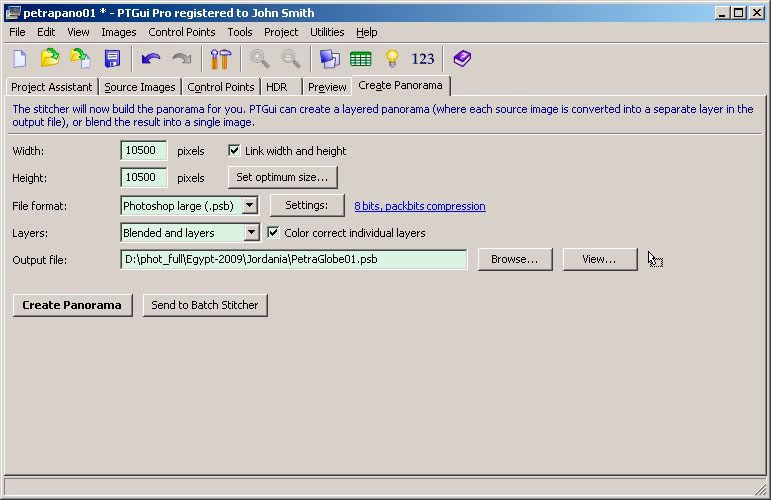
Task: Save project with the floppy disk icon
Action: point(113,59)
